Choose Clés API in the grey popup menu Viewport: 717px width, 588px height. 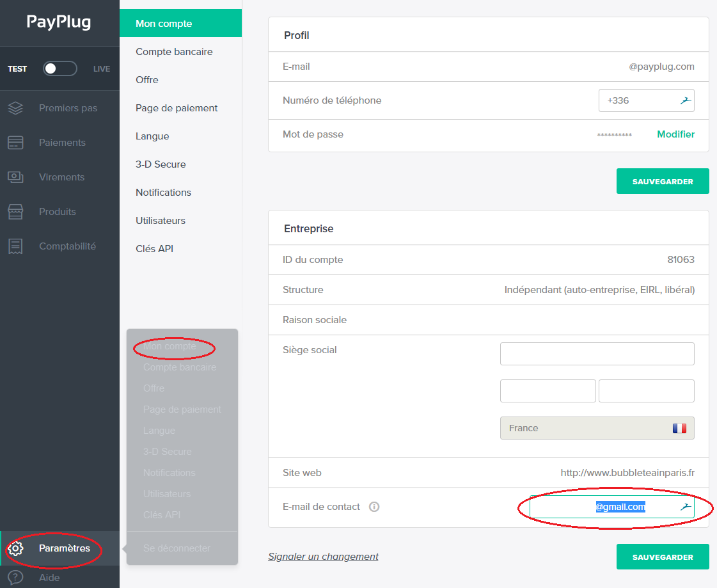(162, 515)
